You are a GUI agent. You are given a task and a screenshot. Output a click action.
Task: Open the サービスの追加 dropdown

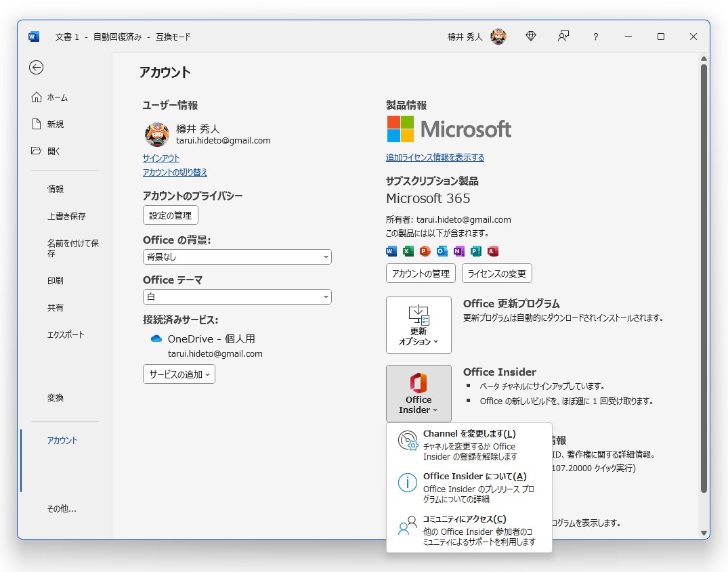pyautogui.click(x=178, y=374)
